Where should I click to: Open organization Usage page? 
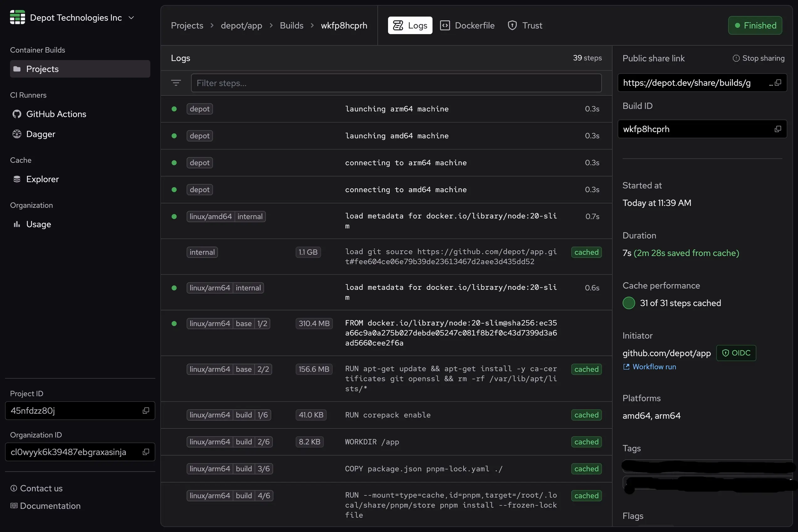pos(39,224)
